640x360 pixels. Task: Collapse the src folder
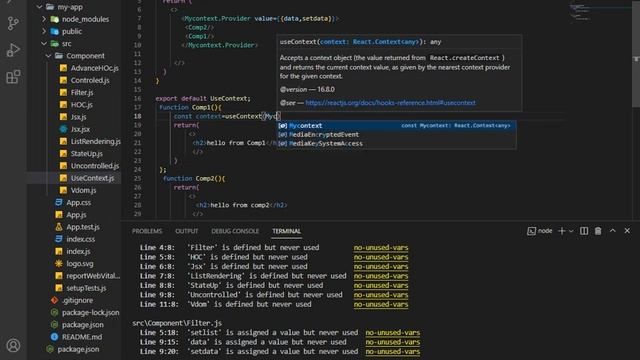pyautogui.click(x=44, y=44)
